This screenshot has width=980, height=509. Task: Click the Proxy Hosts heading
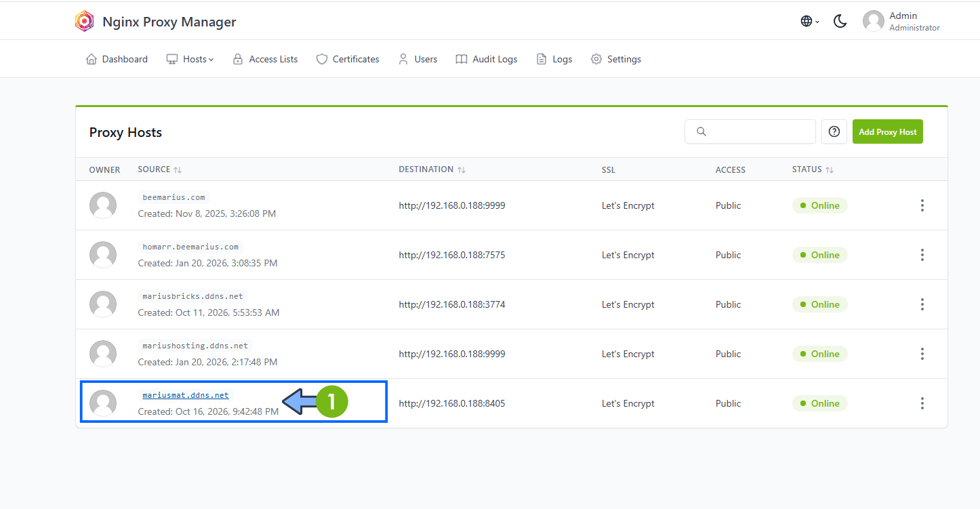tap(125, 132)
